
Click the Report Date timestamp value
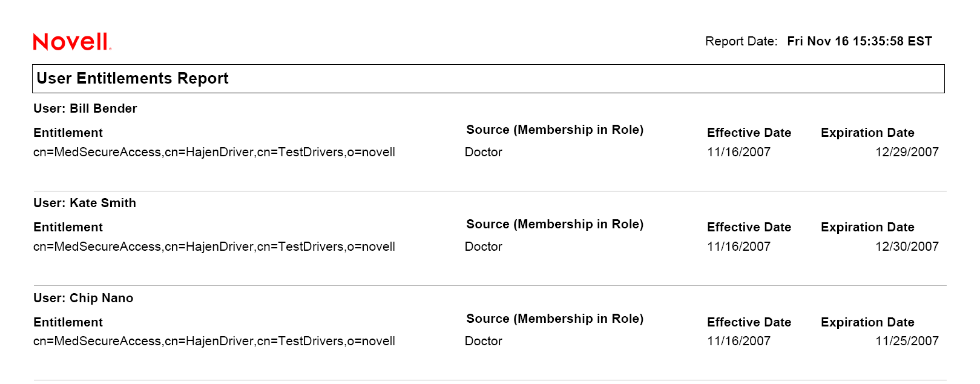[x=859, y=41]
